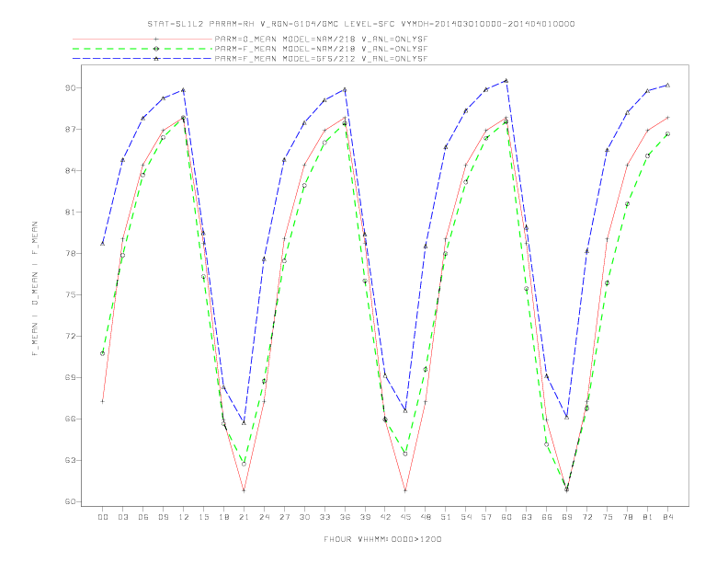This screenshot has width=728, height=563.
Task: Click the FHOUR VHHMM:0000>1200 axis label
Action: (x=382, y=539)
